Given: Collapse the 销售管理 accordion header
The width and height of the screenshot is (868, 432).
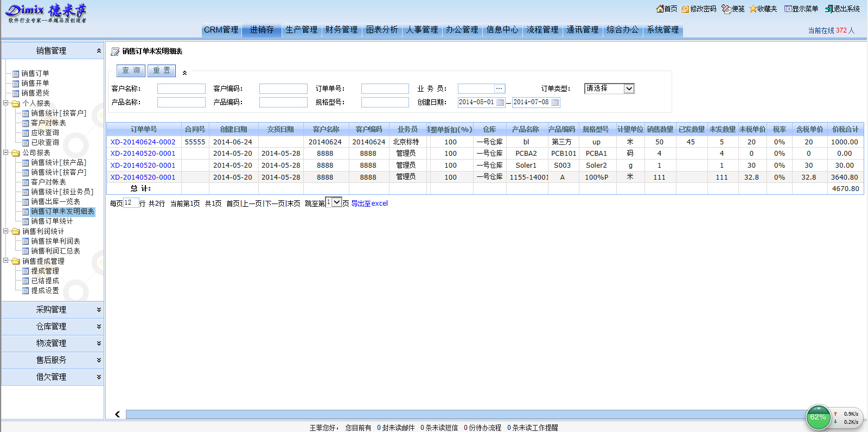Looking at the screenshot, I should (x=52, y=51).
